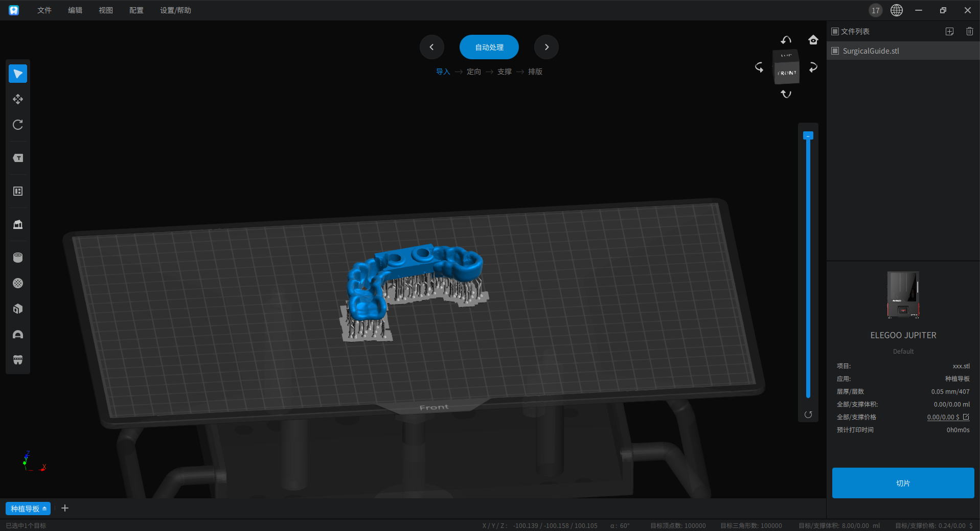This screenshot has height=531, width=980.
Task: Click the text label tool icon
Action: [18, 158]
